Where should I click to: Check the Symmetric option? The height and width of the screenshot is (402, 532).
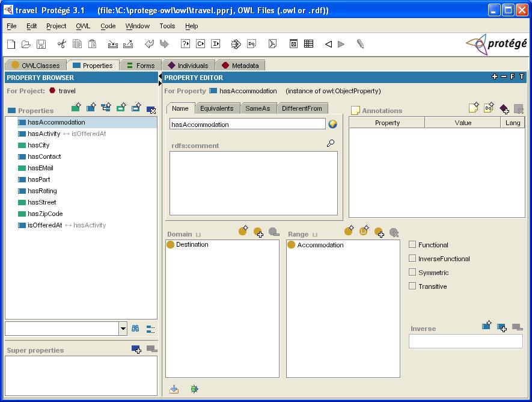[412, 272]
